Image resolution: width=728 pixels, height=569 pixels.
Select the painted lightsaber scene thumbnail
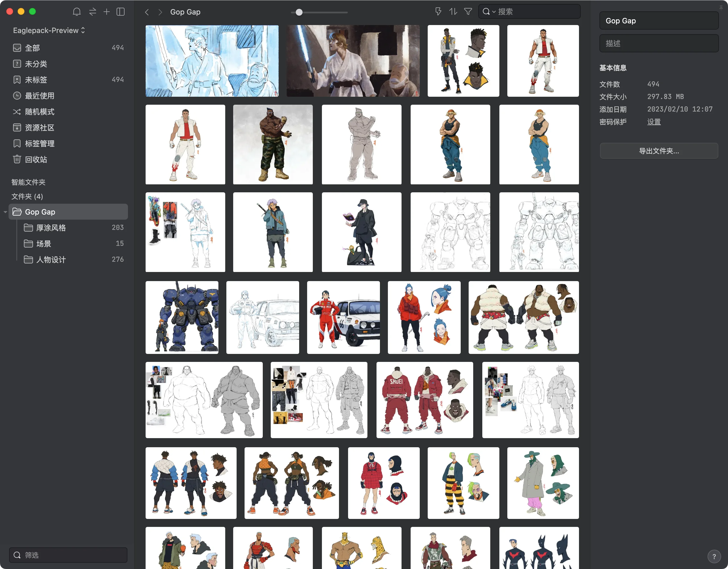point(353,61)
